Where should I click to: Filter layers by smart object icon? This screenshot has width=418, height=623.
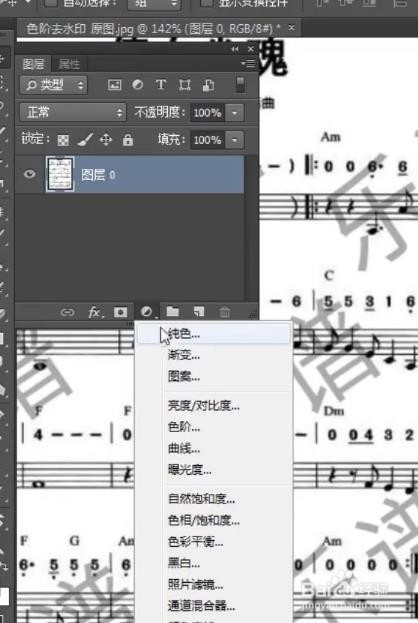[208, 85]
